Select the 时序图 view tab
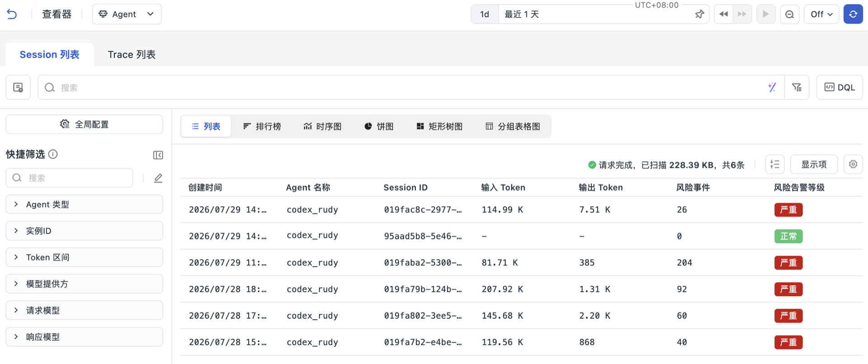 pos(322,126)
